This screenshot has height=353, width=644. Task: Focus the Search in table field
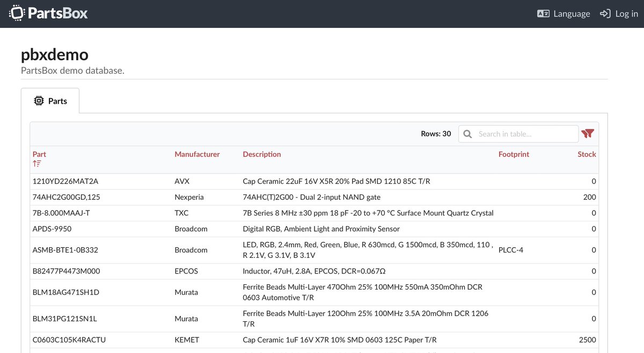[518, 134]
